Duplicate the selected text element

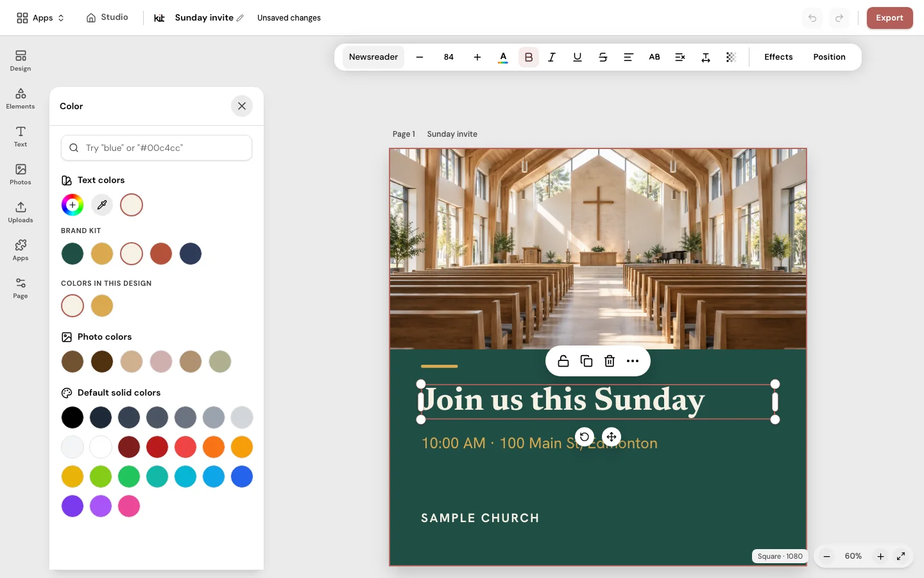click(586, 361)
